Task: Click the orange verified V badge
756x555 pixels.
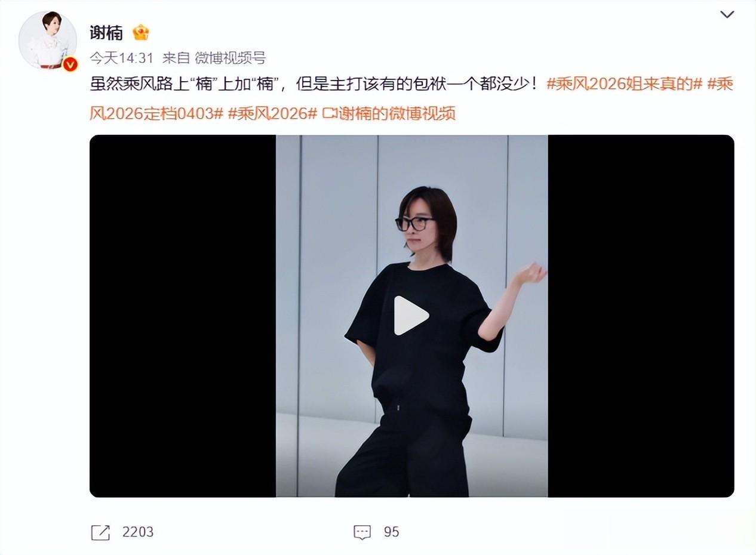Action: coord(70,63)
